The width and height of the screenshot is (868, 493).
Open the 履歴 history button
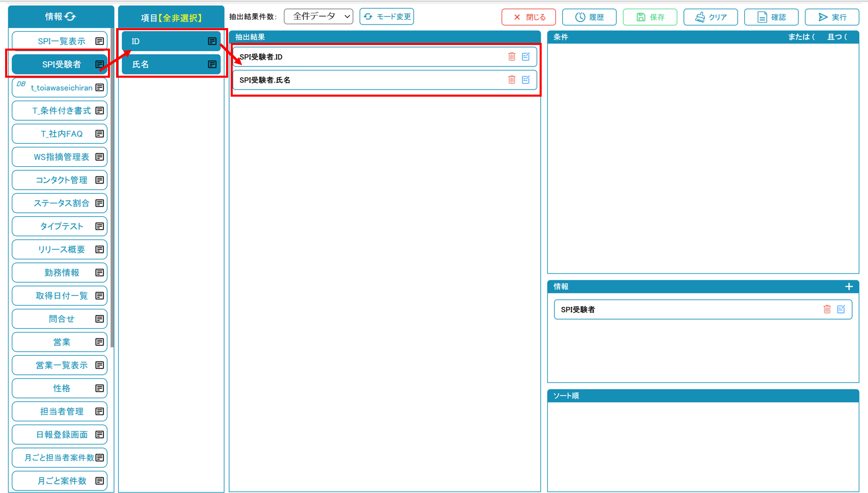coord(589,17)
